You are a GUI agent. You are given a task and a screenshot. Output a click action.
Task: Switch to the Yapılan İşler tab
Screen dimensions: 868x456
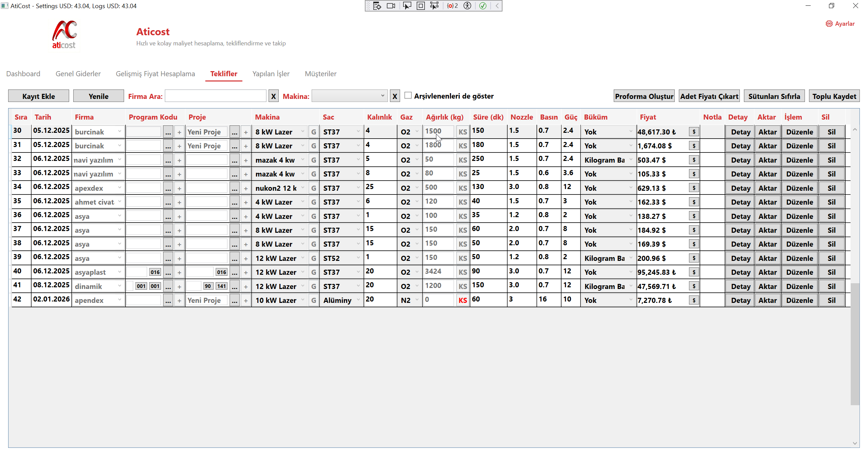(271, 74)
